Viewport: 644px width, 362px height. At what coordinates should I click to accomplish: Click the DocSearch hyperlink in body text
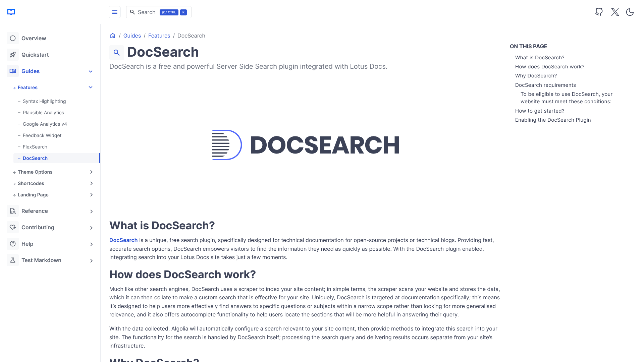(123, 240)
